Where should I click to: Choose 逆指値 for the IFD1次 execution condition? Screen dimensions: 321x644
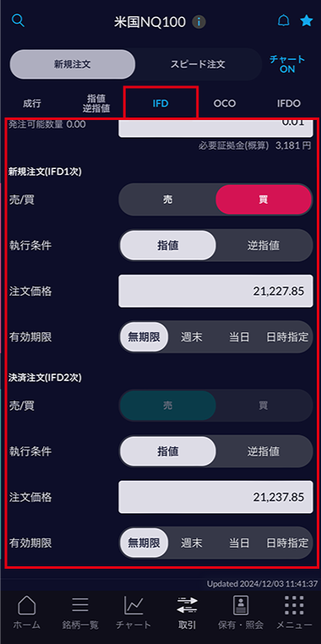point(264,246)
